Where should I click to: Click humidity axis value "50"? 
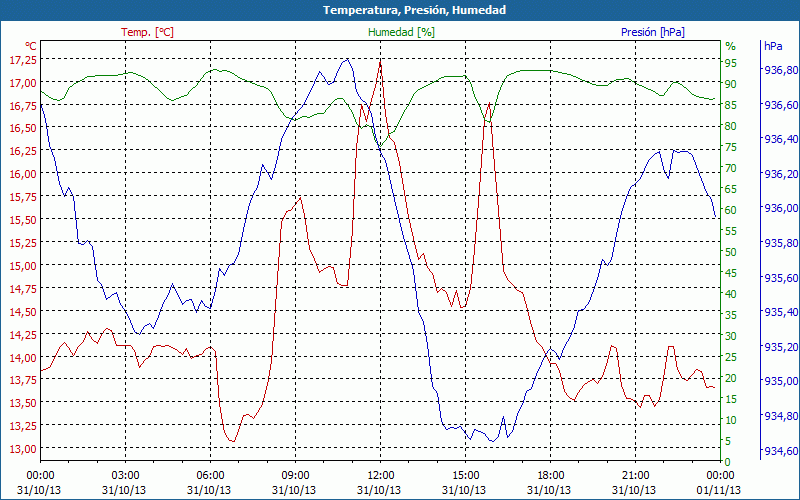point(731,252)
